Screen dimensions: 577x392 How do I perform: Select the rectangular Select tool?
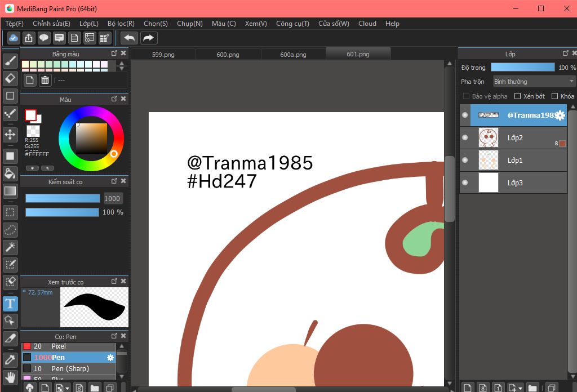[x=10, y=212]
